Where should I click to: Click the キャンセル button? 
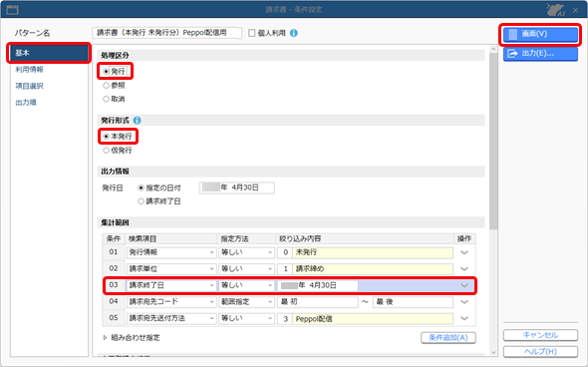(540, 335)
